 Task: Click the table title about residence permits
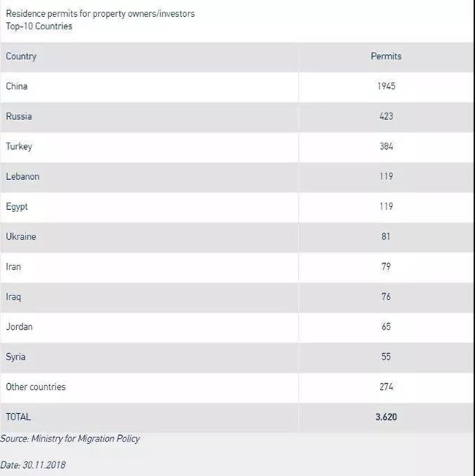click(100, 14)
